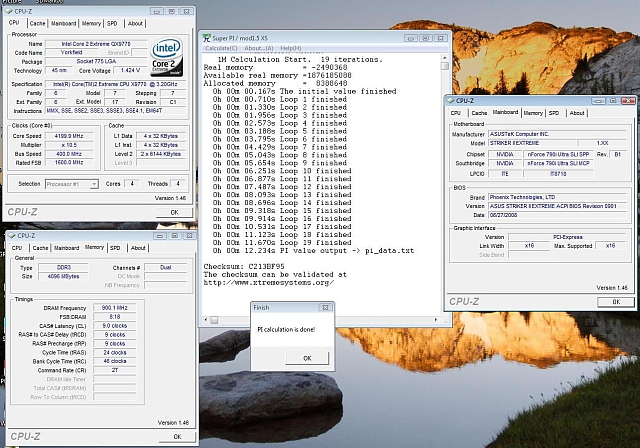This screenshot has width=640, height=448.
Task: Click the Manufacturer field ASUSTeK Computer INC.
Action: tap(557, 134)
